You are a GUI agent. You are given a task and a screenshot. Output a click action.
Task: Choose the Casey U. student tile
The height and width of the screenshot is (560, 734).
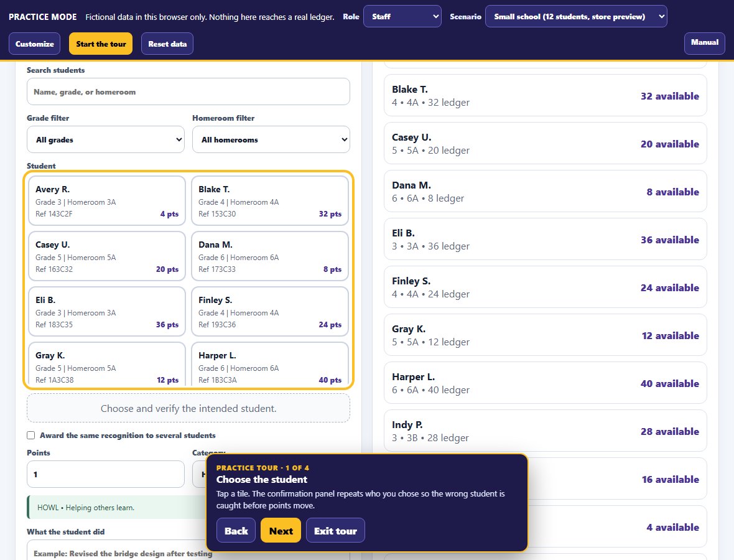click(107, 256)
